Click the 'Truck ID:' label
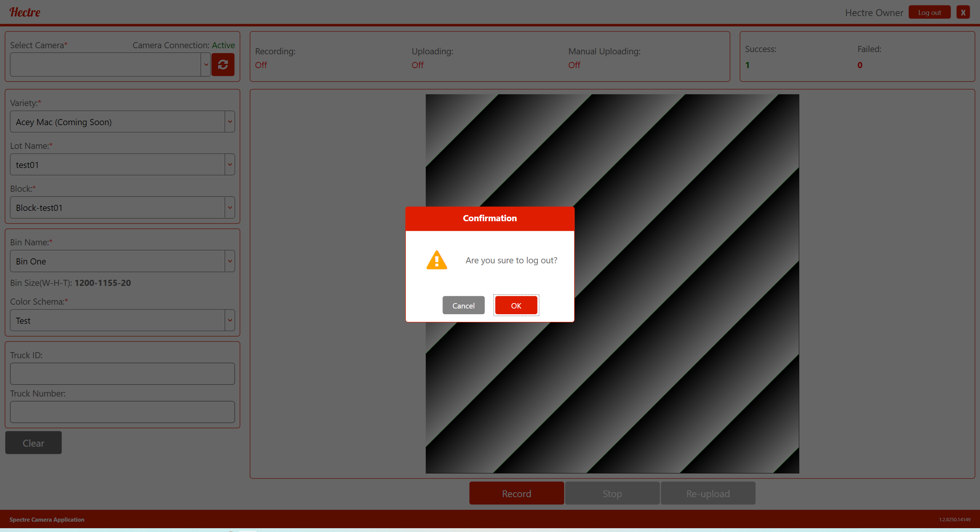Image resolution: width=980 pixels, height=532 pixels. tap(26, 355)
